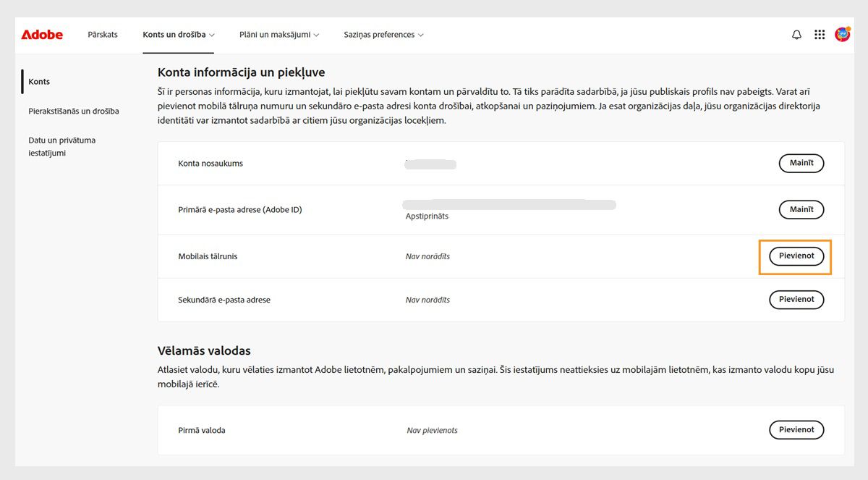868x480 pixels.
Task: Open the Adobe apps grid
Action: [x=820, y=34]
